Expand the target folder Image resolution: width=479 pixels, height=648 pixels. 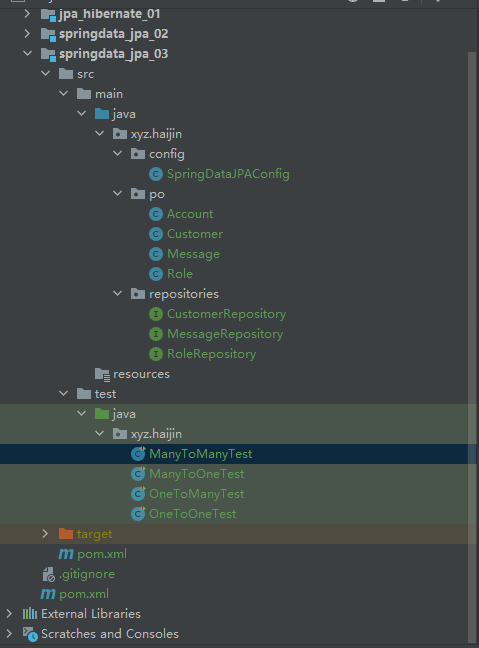[45, 534]
